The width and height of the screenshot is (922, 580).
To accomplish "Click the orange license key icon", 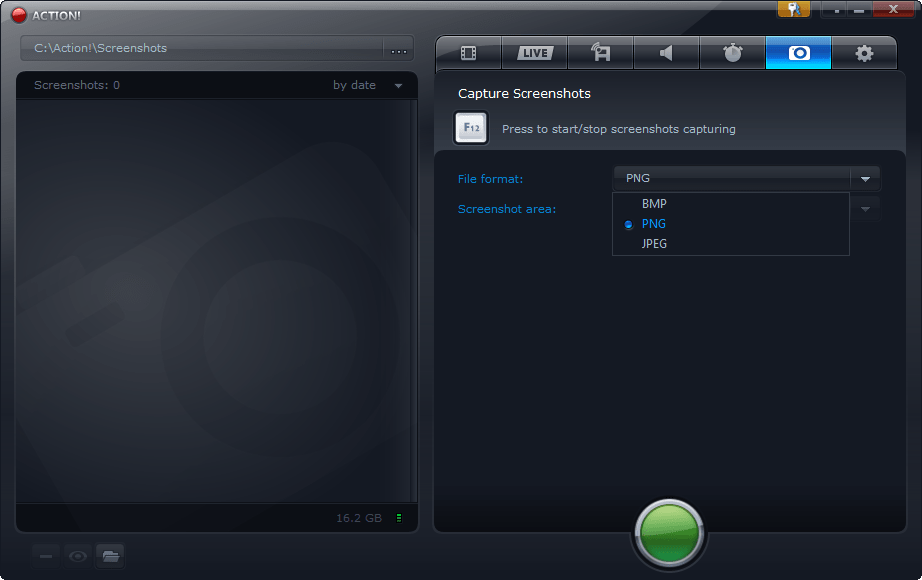I will 794,9.
